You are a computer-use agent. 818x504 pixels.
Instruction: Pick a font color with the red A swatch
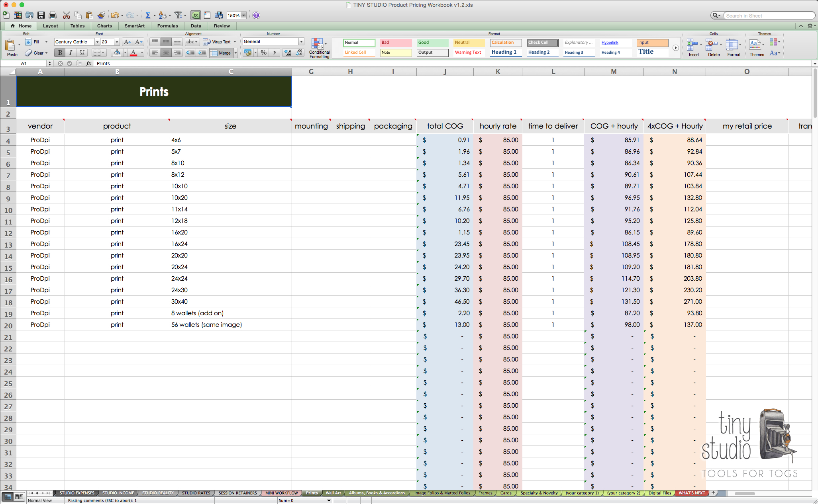coord(133,53)
